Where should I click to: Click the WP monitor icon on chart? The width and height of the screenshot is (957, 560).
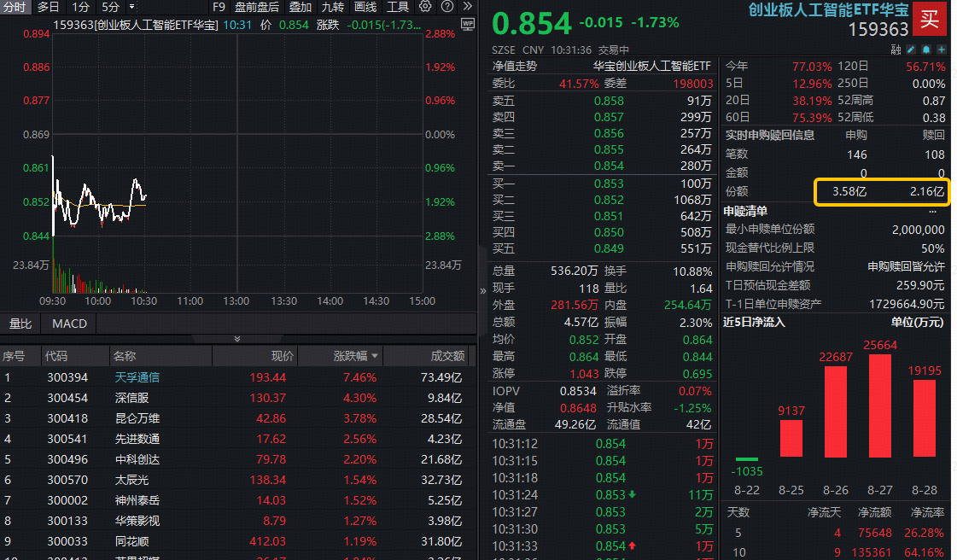pyautogui.click(x=467, y=25)
